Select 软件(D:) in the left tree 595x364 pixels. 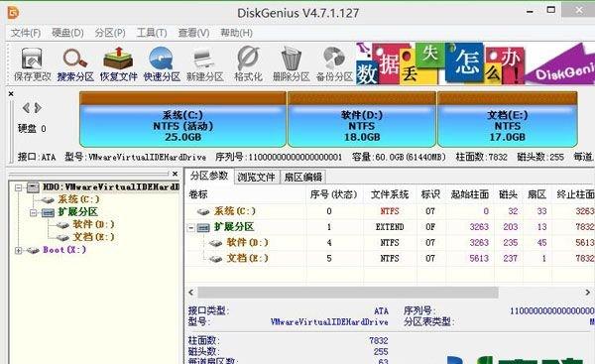93,224
